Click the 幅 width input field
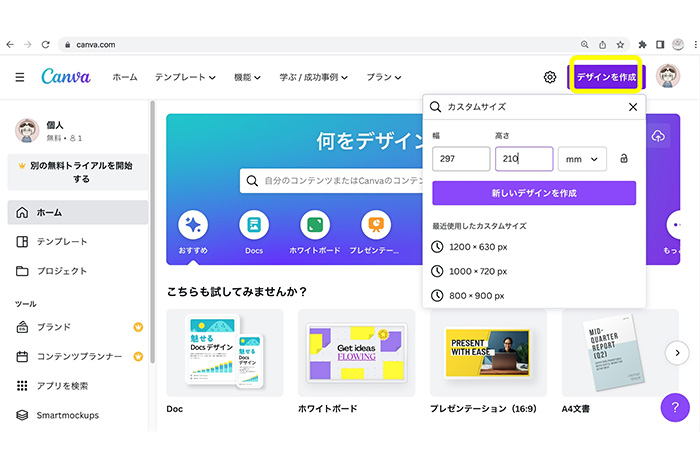This screenshot has width=700, height=467. (x=461, y=159)
